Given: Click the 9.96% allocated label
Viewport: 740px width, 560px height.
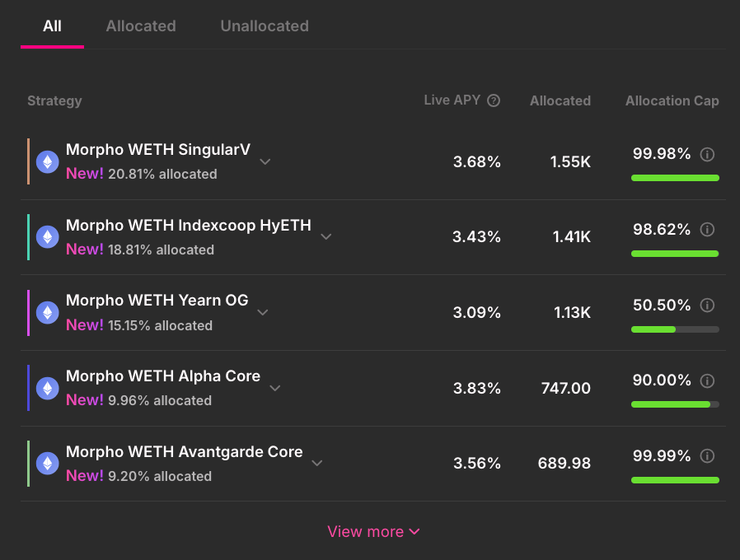Looking at the screenshot, I should click(160, 400).
